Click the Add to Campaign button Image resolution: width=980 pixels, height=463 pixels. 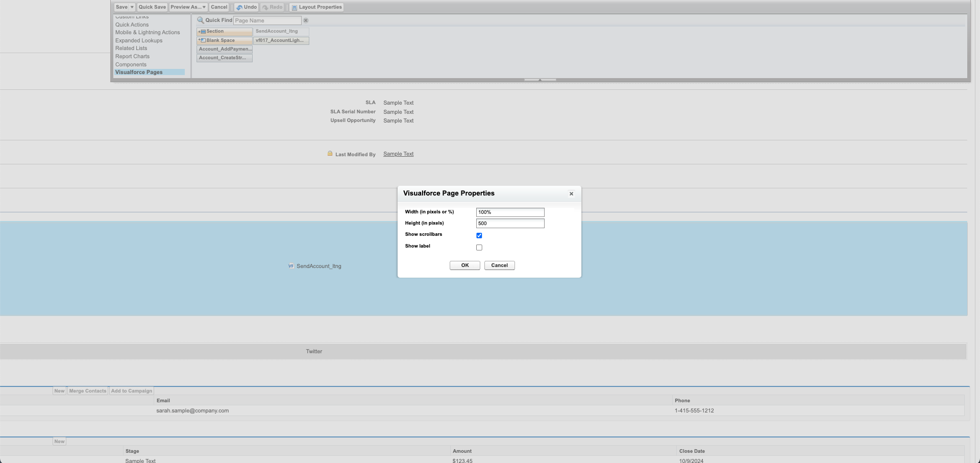132,391
